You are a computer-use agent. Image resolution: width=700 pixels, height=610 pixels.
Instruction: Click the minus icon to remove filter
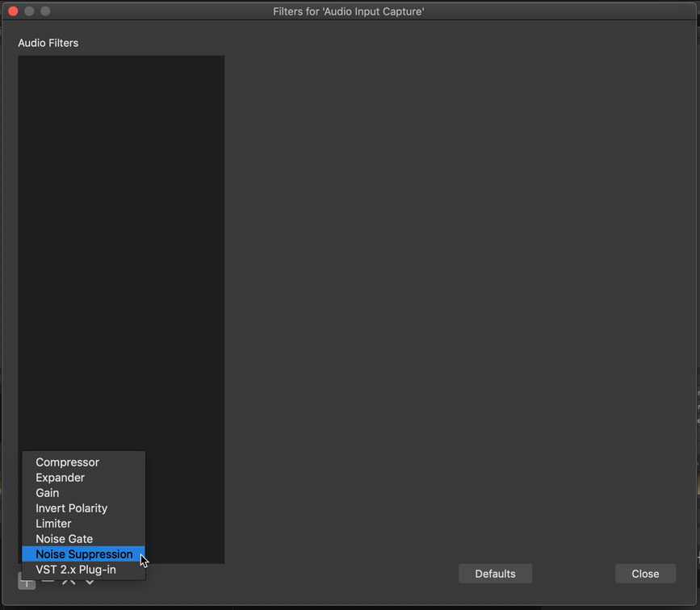pos(48,582)
